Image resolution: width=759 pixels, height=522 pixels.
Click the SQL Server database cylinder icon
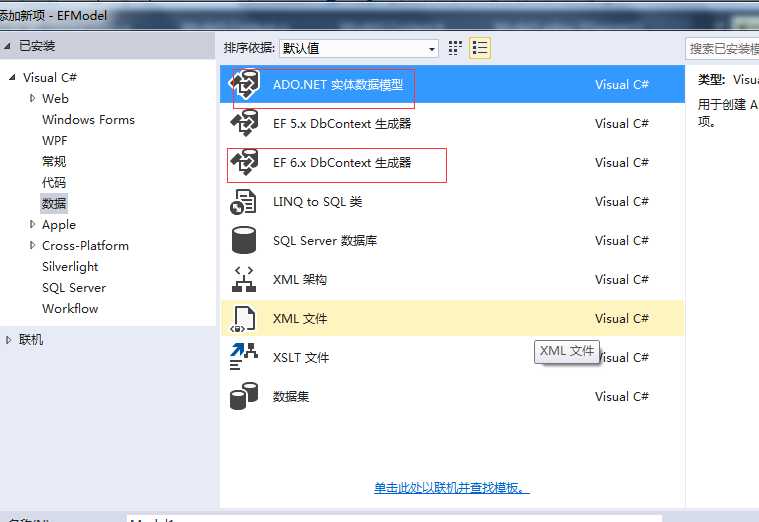pos(243,240)
